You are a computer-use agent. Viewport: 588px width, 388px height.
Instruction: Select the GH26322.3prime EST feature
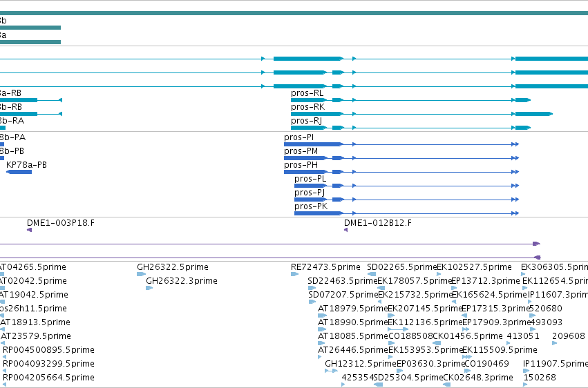pyautogui.click(x=149, y=288)
